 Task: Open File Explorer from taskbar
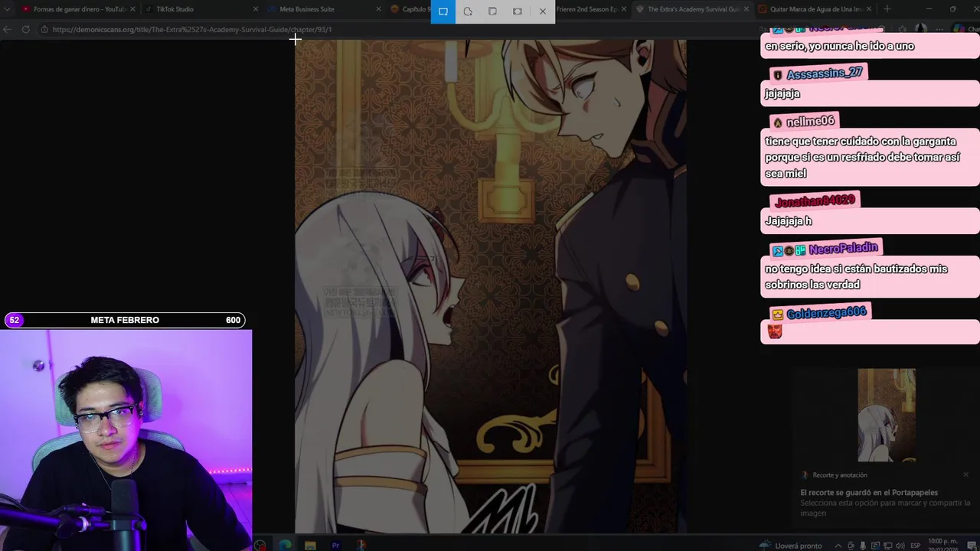click(310, 545)
